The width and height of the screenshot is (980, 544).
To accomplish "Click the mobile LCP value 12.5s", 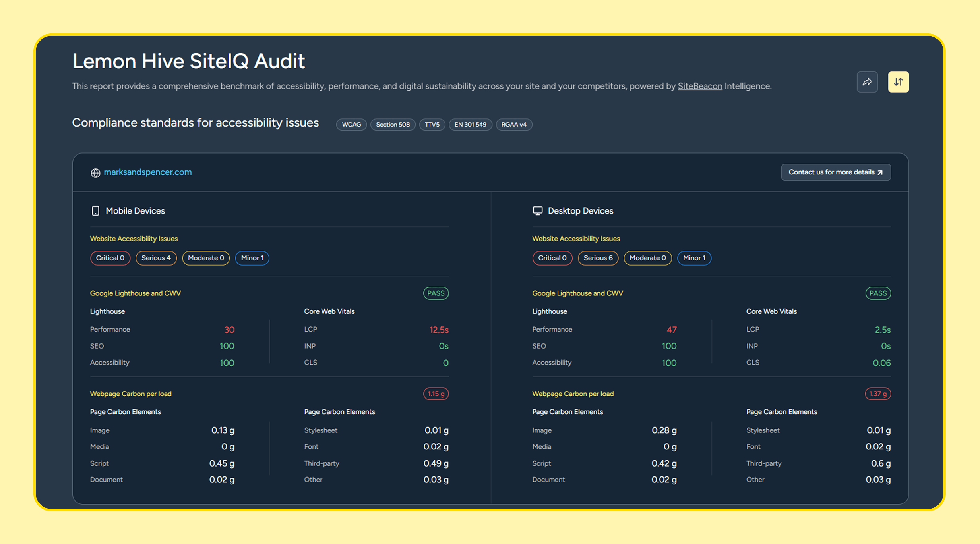I will coord(439,330).
